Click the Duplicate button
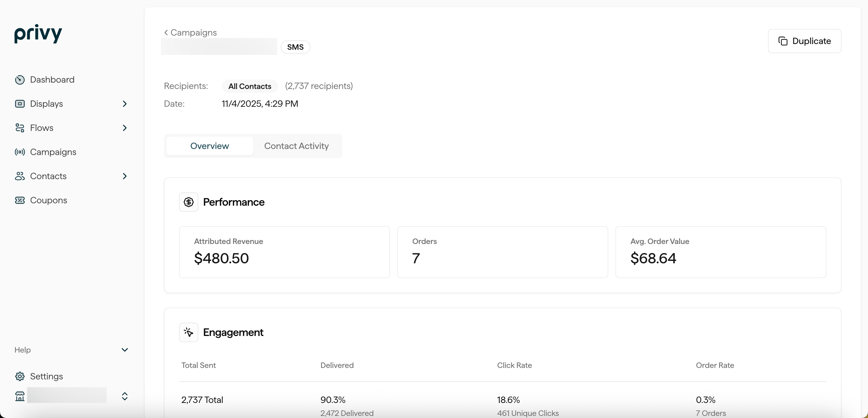The height and width of the screenshot is (418, 868). tap(805, 41)
